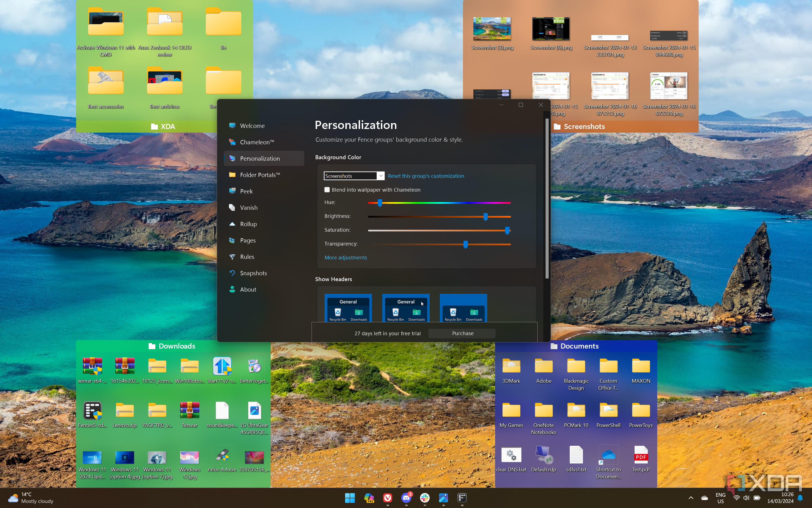Viewport: 812px width, 508px height.
Task: Open the Screenshots fence group dropdown
Action: point(354,176)
